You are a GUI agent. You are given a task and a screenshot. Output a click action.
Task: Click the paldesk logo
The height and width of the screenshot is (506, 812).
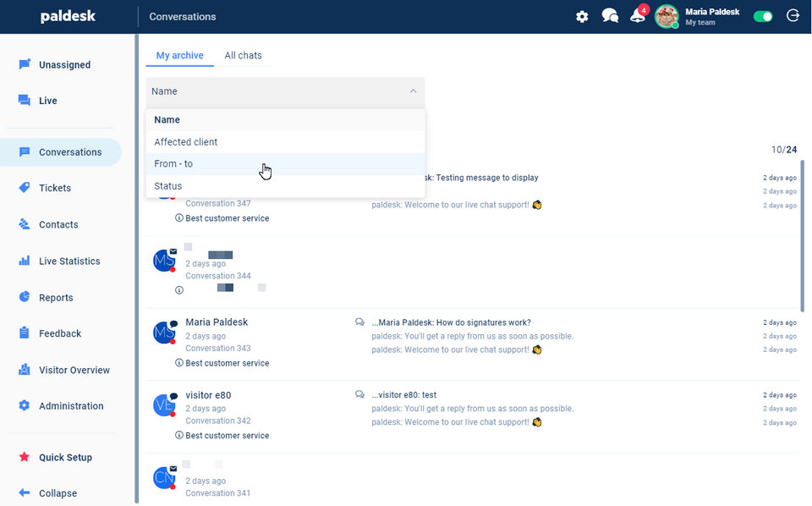68,16
